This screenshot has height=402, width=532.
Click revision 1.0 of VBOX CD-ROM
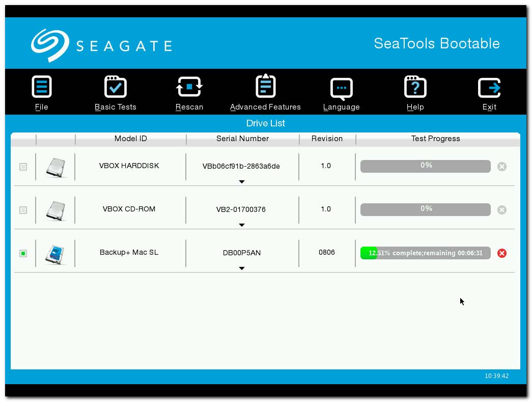click(326, 209)
